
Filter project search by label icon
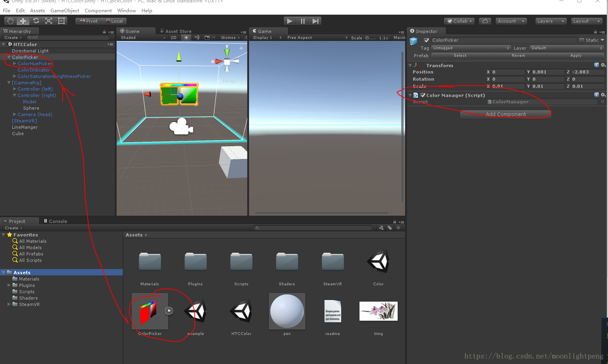390,228
